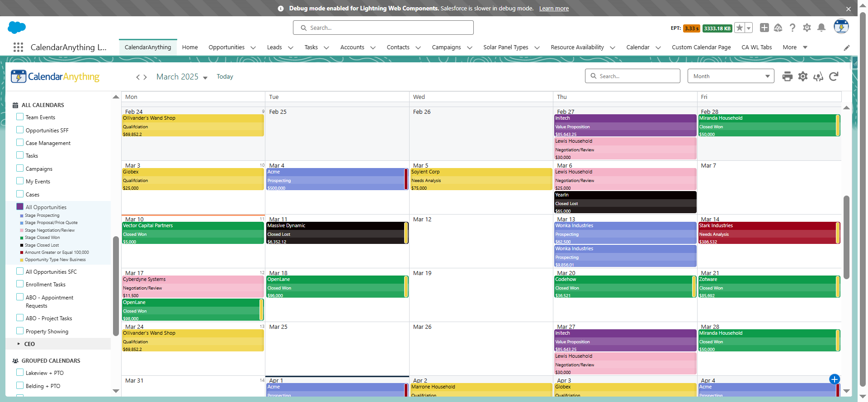Viewport: 868px width, 402px height.
Task: Refresh the calendar view
Action: coord(834,76)
